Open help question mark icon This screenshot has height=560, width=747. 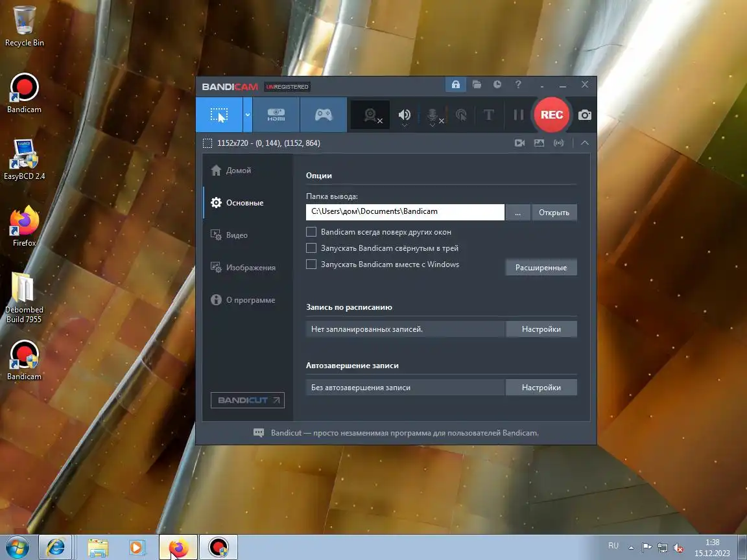pos(518,85)
